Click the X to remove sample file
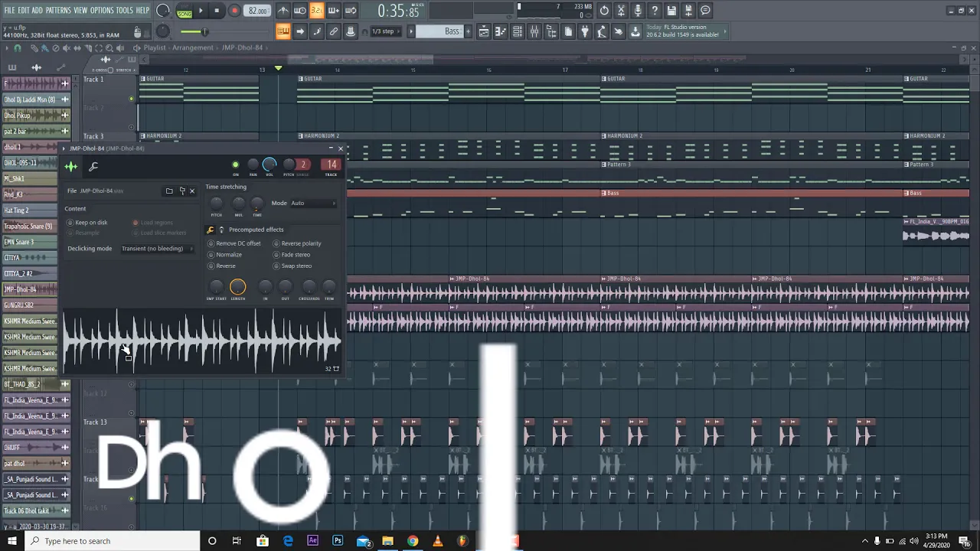The height and width of the screenshot is (551, 980). [x=192, y=191]
